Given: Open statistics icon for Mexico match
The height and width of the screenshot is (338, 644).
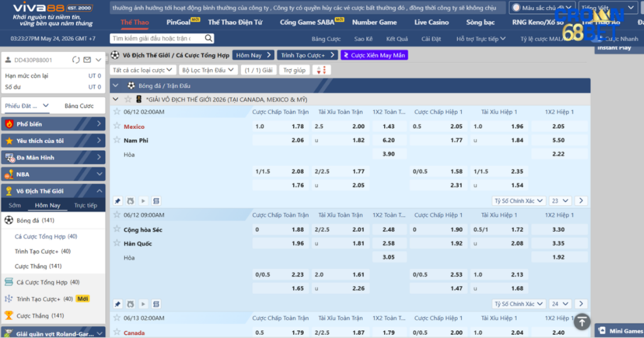Looking at the screenshot, I should pos(131,201).
